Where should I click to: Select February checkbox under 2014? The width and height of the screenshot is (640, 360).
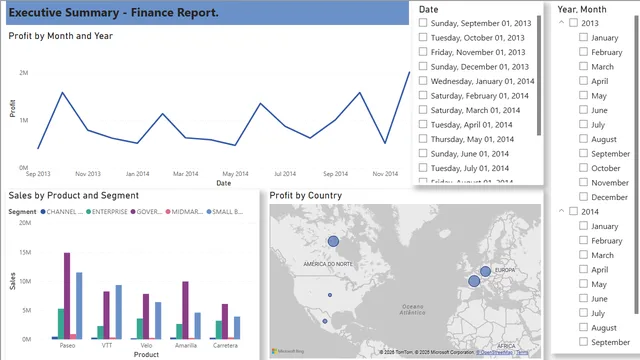(x=583, y=240)
